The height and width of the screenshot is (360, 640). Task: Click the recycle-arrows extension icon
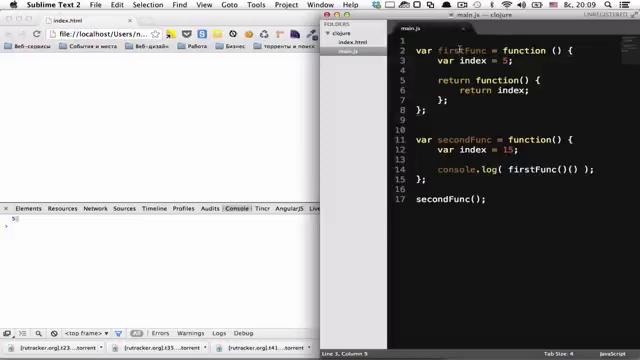[x=264, y=34]
